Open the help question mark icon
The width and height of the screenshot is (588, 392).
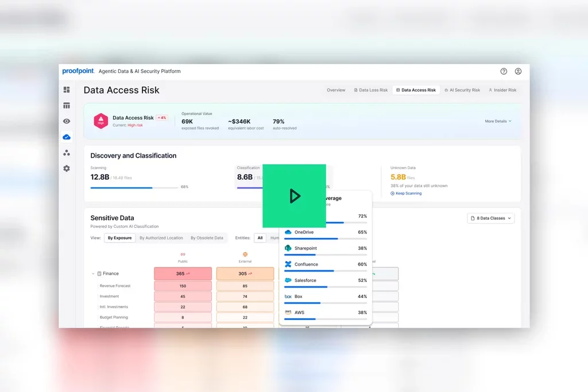(x=504, y=71)
